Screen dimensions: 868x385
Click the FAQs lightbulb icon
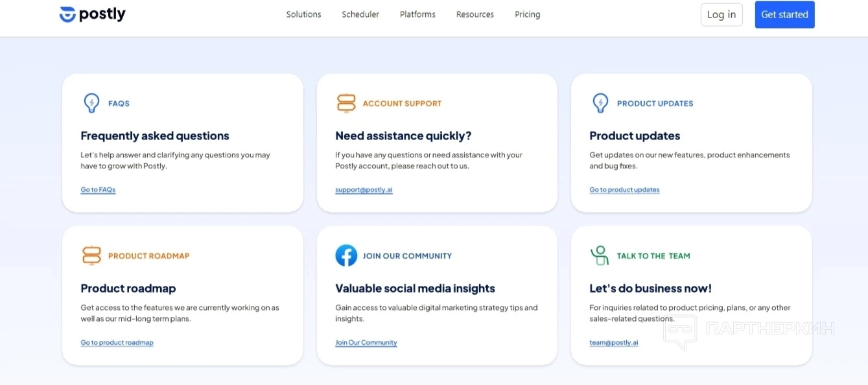[91, 103]
